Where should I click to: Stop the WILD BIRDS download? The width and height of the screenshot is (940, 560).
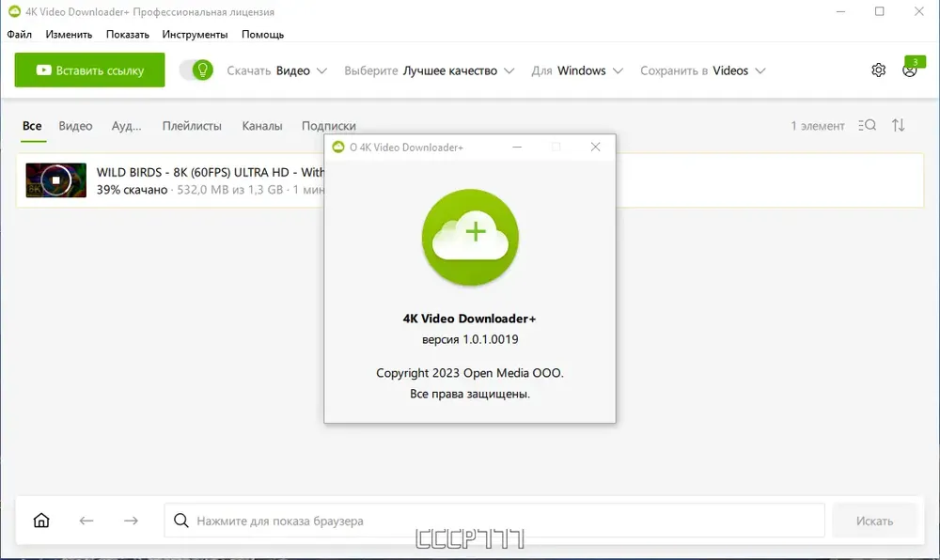(x=55, y=179)
